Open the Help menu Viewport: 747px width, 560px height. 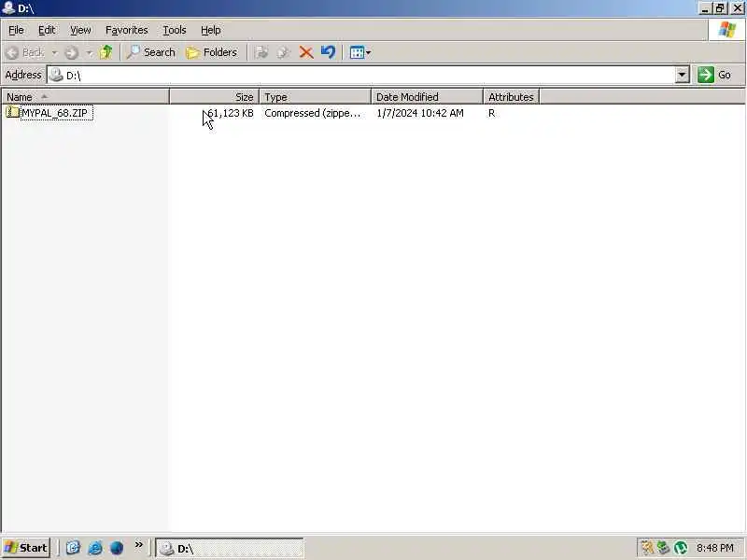click(x=211, y=30)
